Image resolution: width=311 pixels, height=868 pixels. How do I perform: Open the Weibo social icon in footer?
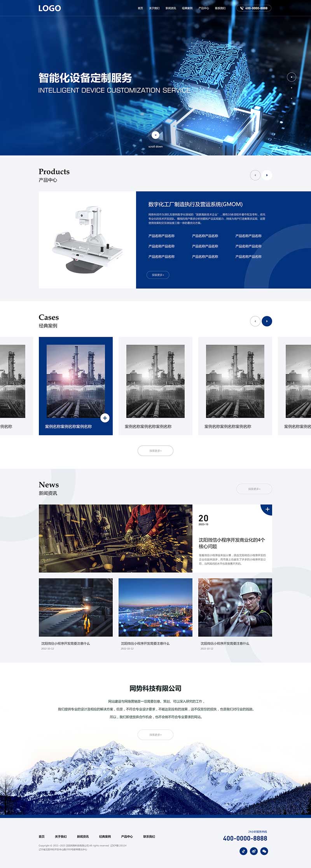[x=254, y=851]
